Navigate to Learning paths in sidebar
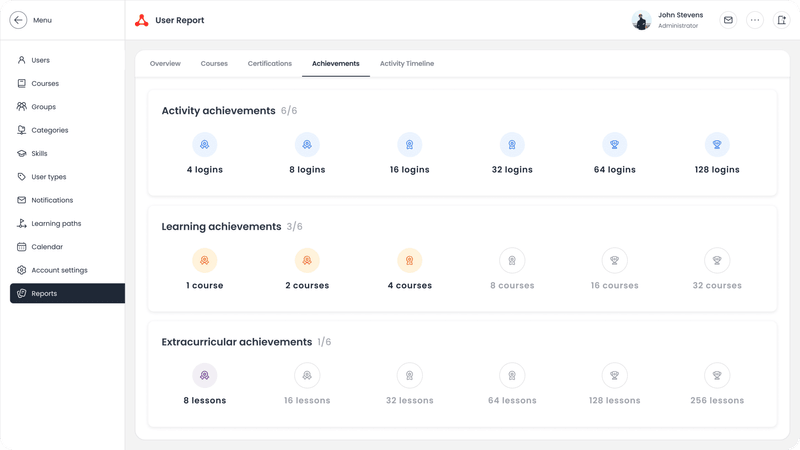Screen dimensions: 800x450 (56, 224)
